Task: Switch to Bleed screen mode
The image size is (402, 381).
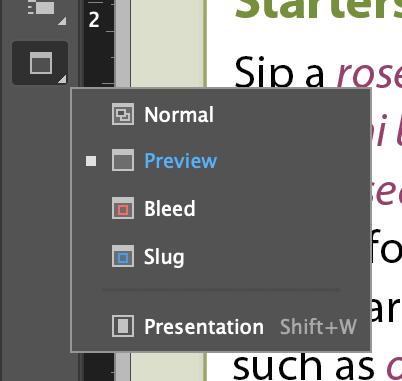Action: (170, 209)
